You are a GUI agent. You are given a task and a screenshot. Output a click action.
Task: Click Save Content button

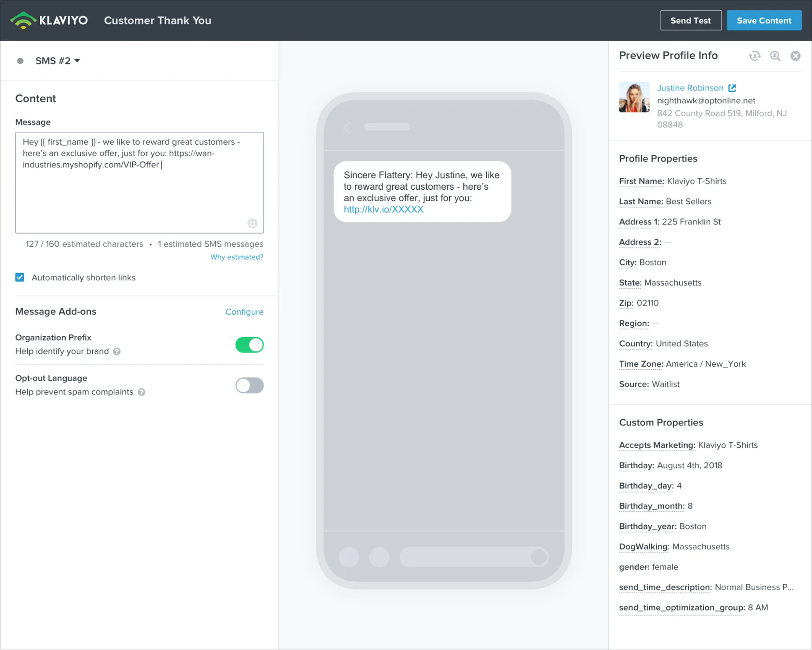[x=764, y=20]
